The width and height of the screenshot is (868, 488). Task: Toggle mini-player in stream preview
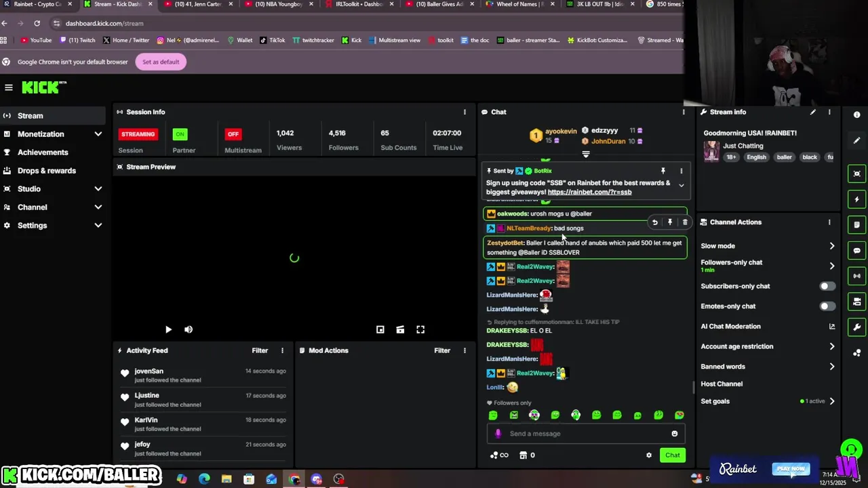pos(380,329)
